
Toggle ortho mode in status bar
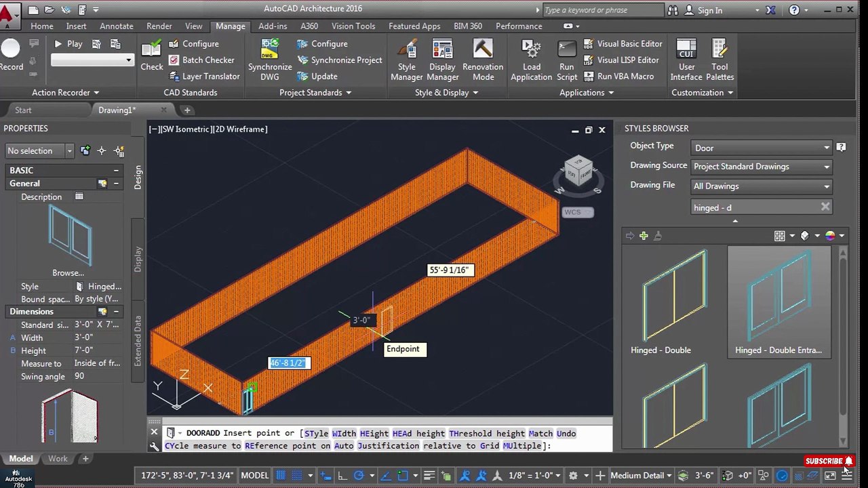tap(342, 475)
